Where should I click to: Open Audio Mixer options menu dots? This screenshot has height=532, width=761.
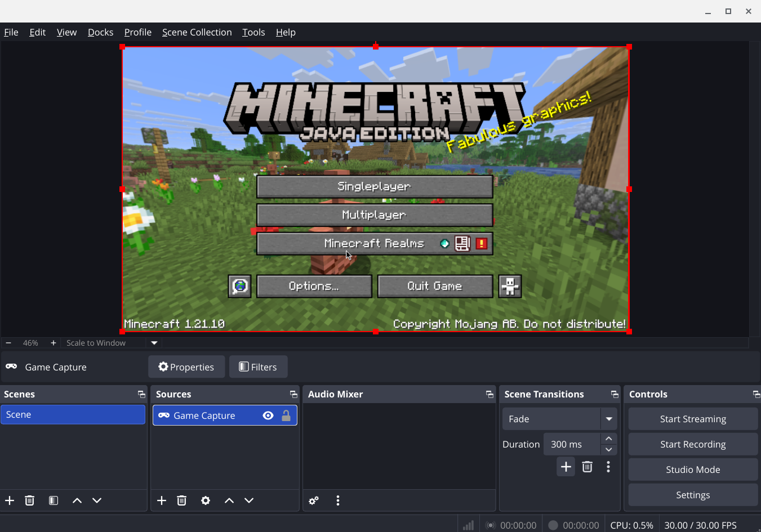tap(338, 500)
